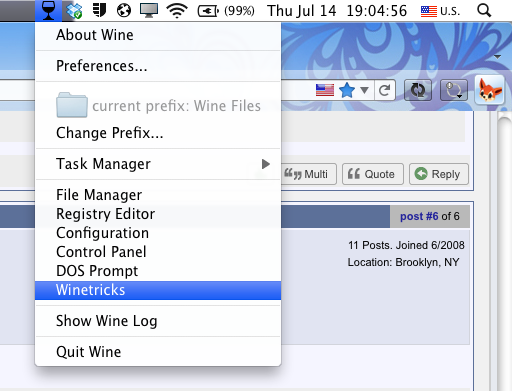Launch Registry Editor
The height and width of the screenshot is (391, 512).
tap(158, 214)
